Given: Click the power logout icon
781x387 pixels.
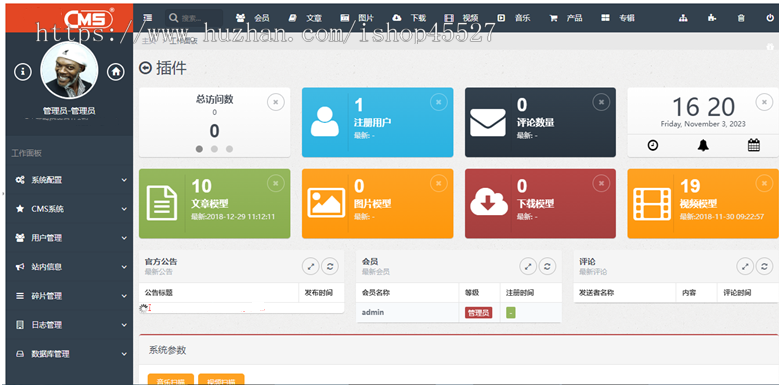Looking at the screenshot, I should [770, 18].
